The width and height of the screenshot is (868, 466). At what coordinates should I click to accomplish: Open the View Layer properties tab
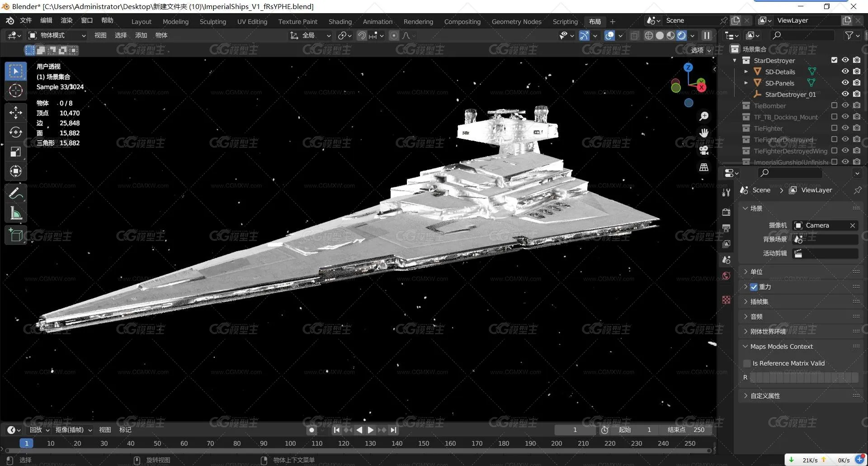pos(726,244)
